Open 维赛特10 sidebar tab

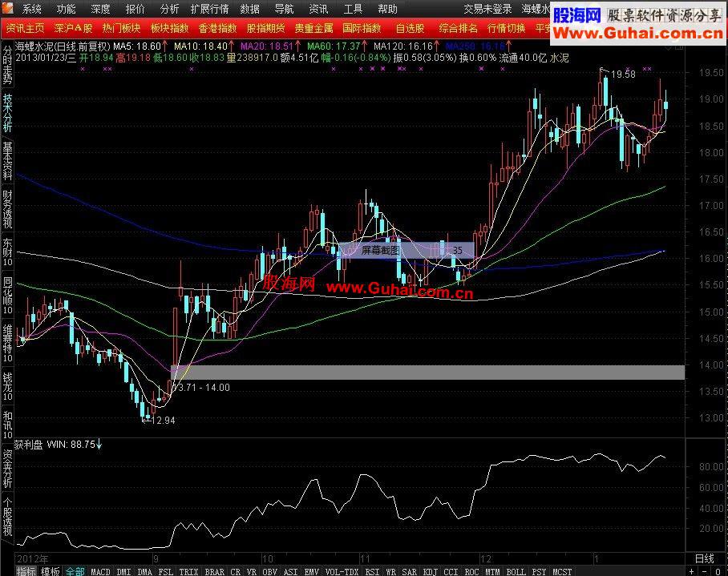click(x=7, y=343)
